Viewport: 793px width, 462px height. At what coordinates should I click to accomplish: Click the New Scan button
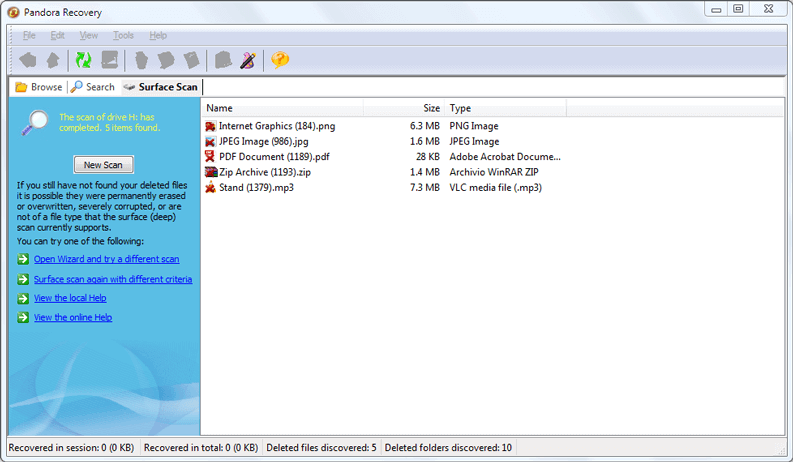pyautogui.click(x=103, y=165)
